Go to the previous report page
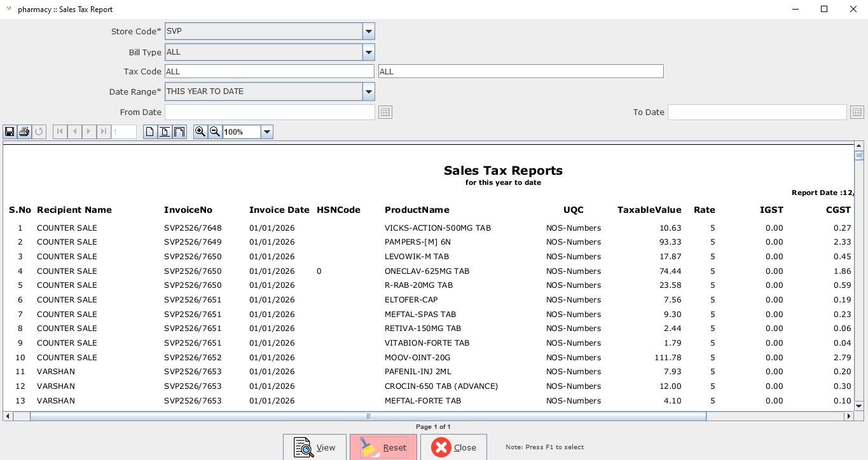 75,132
